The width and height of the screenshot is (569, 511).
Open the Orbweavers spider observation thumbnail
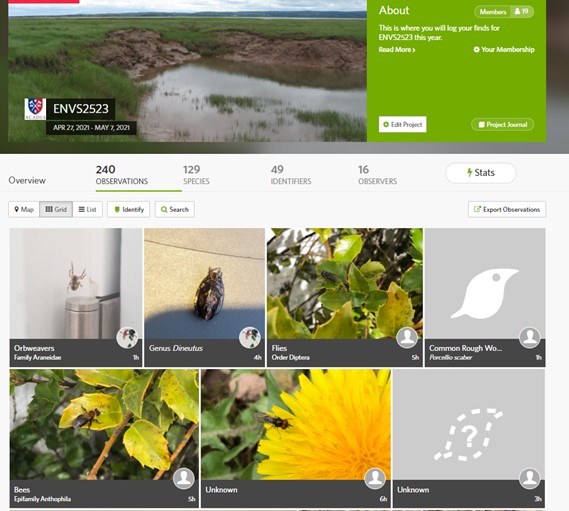[76, 283]
